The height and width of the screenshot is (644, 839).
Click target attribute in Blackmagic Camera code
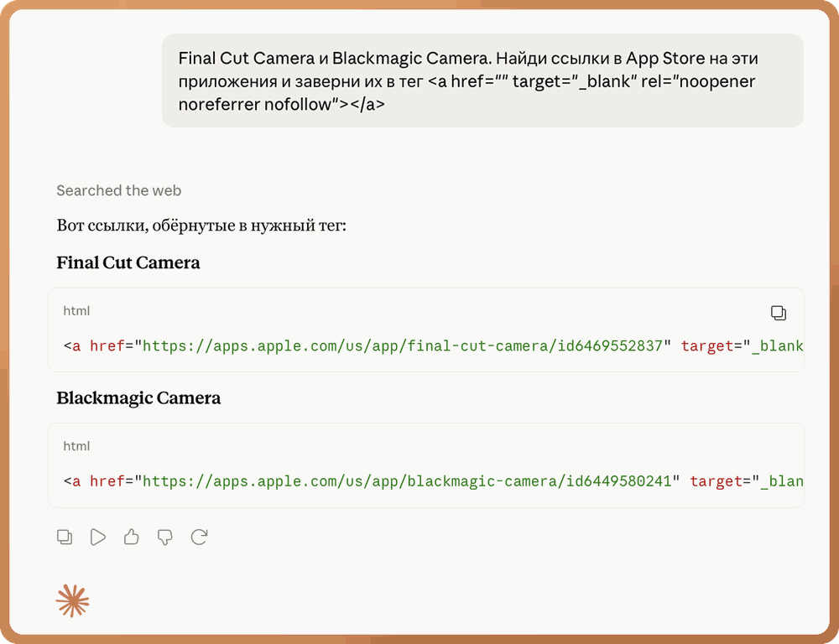pos(716,481)
